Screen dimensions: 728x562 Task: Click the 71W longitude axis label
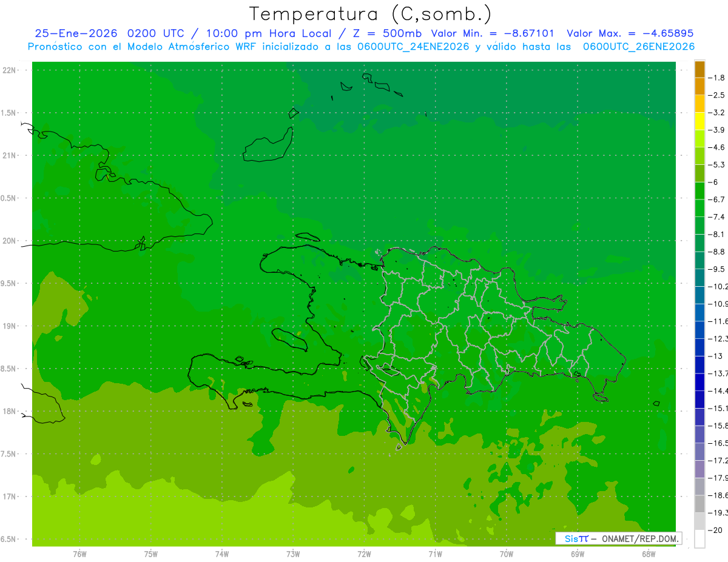pos(435,554)
